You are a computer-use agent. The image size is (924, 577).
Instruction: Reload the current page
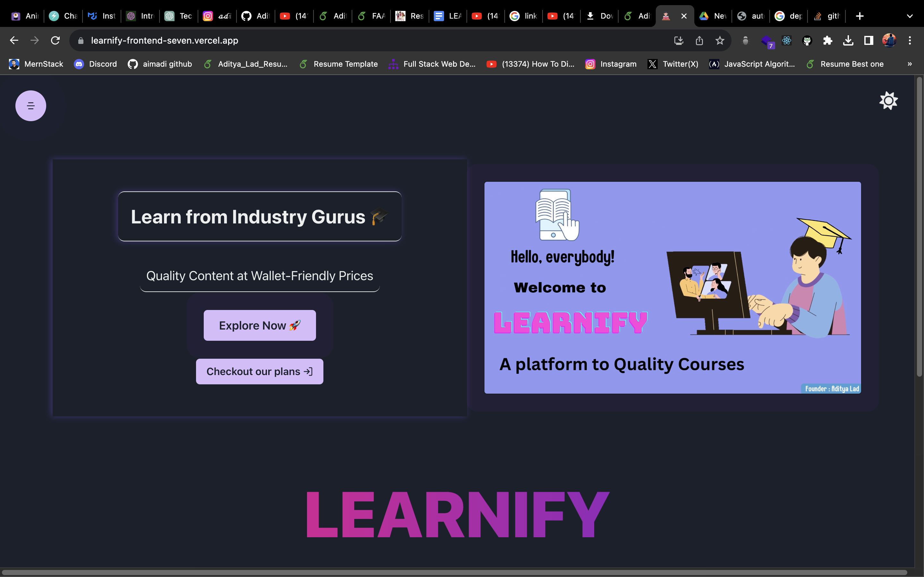[56, 40]
